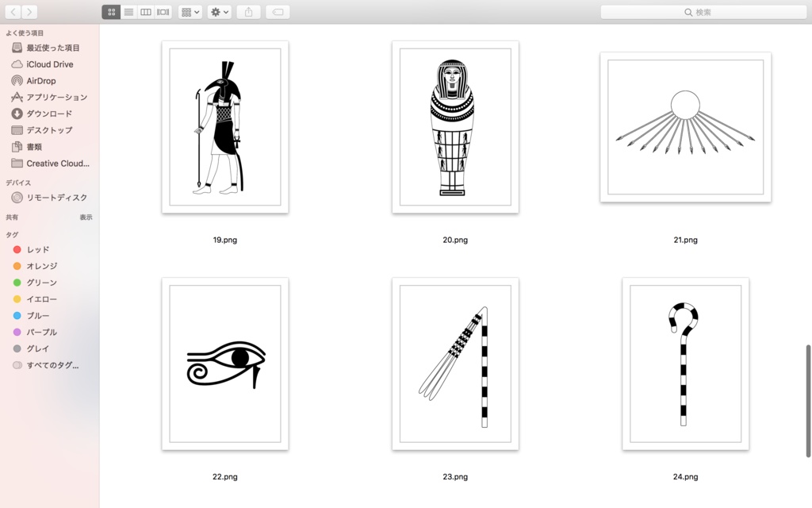Select the 23.png flail thumbnail
Image resolution: width=812 pixels, height=508 pixels.
click(455, 364)
